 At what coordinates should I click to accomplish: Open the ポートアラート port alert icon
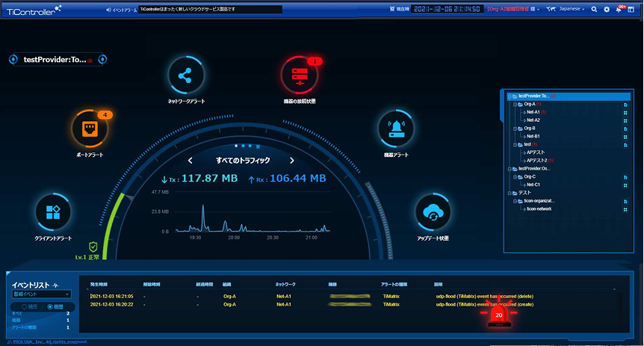[90, 130]
